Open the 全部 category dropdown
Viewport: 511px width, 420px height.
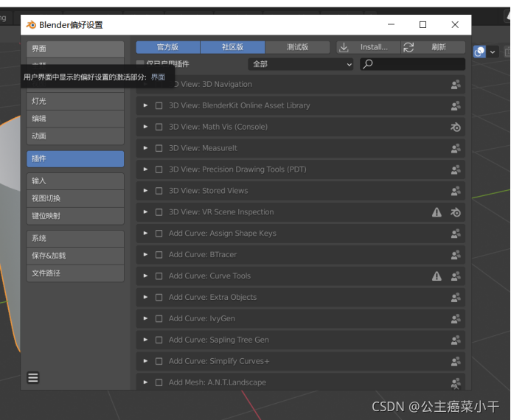(300, 64)
